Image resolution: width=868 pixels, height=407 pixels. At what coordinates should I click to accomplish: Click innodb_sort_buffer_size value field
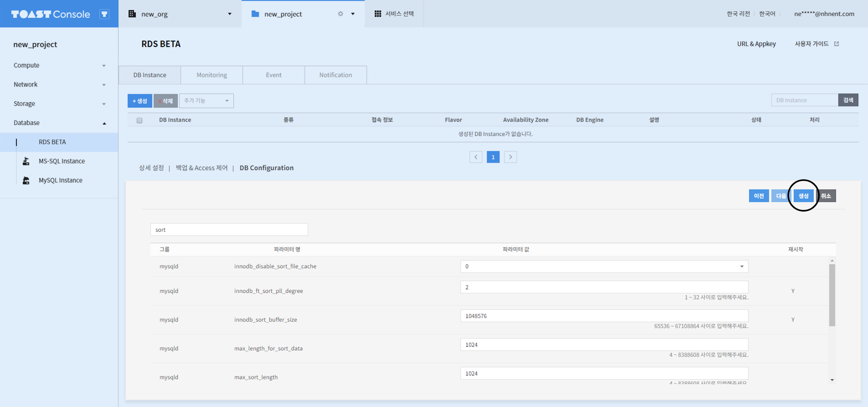pos(604,316)
